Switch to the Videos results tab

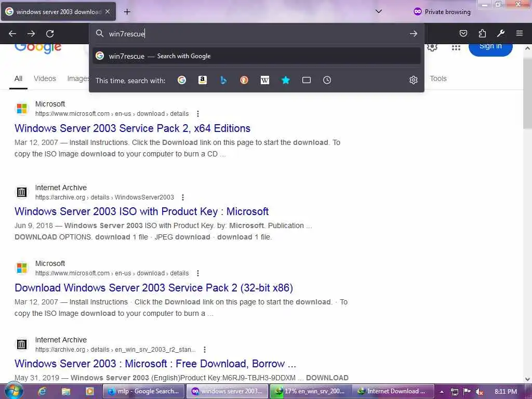45,79
